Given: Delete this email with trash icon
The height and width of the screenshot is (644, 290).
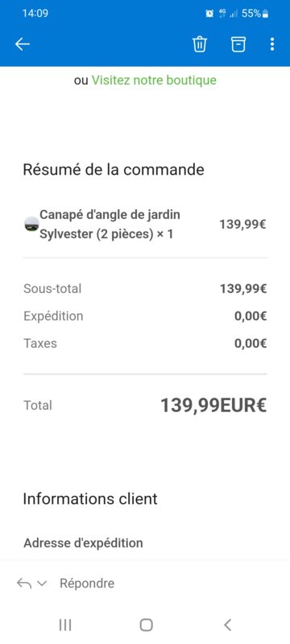Looking at the screenshot, I should pyautogui.click(x=200, y=44).
